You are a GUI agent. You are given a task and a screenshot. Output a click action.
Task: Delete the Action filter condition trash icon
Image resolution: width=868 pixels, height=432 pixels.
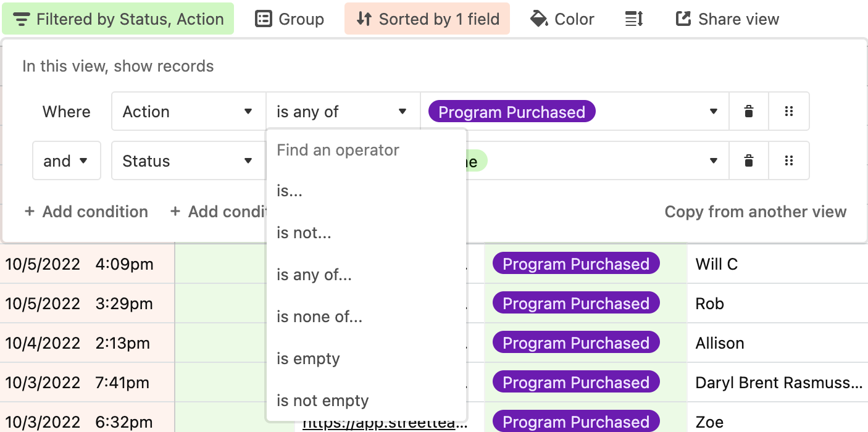pyautogui.click(x=748, y=112)
